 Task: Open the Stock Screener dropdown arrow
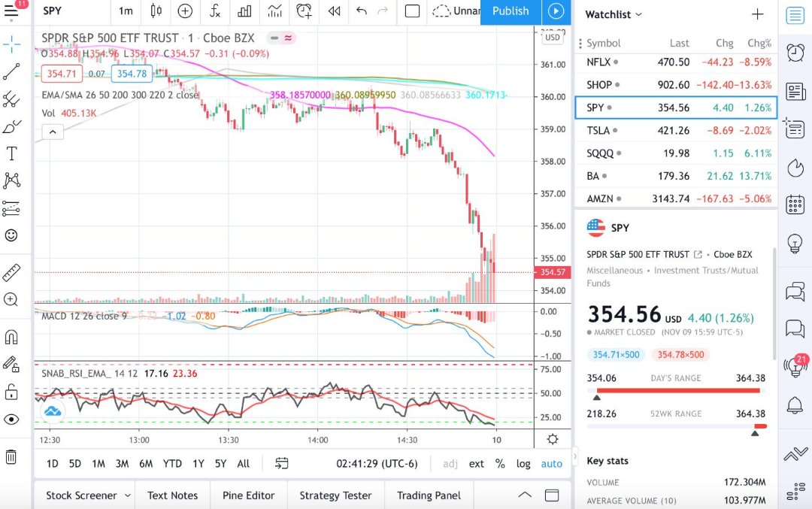128,495
